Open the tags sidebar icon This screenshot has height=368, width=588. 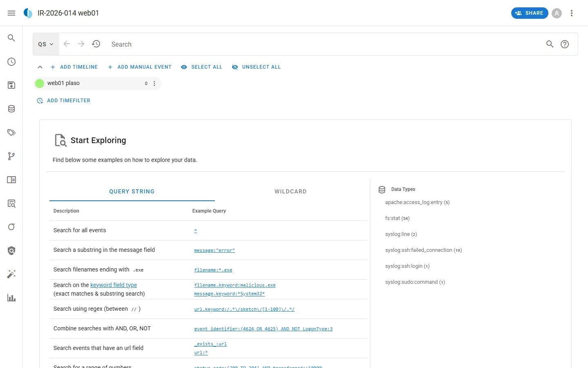click(x=11, y=132)
